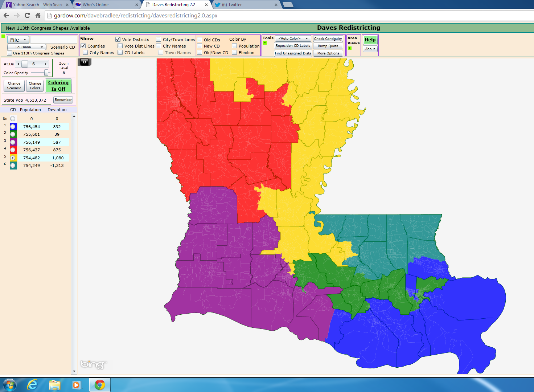Screen dimensions: 534x392
Task: Switch to Who's Online tab
Action: 106,5
